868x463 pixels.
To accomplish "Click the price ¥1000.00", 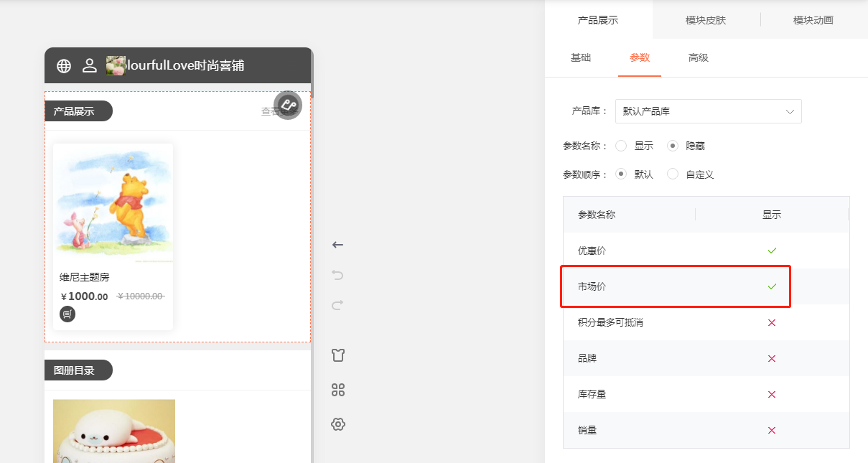I will point(85,296).
